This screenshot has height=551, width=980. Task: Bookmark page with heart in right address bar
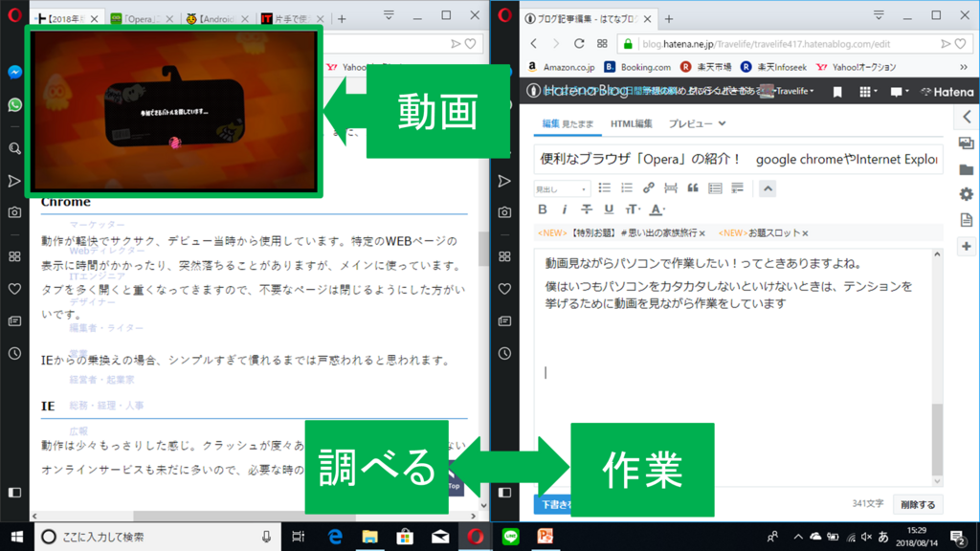point(961,44)
